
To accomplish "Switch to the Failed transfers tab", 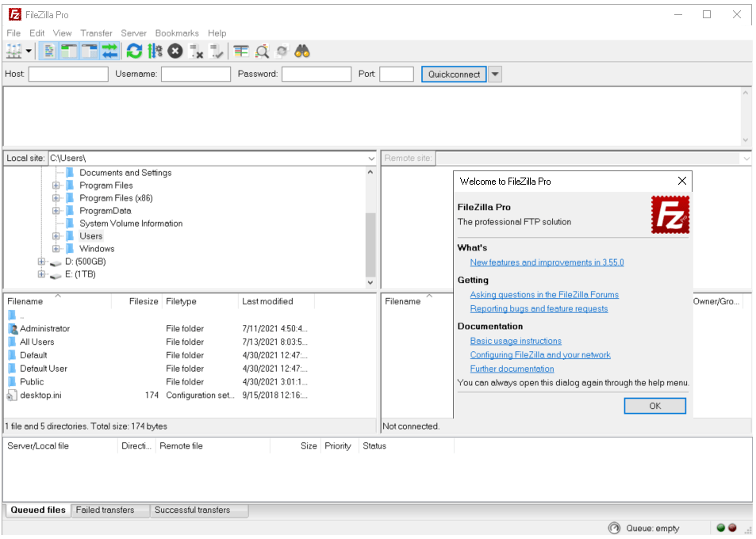I will pyautogui.click(x=105, y=510).
